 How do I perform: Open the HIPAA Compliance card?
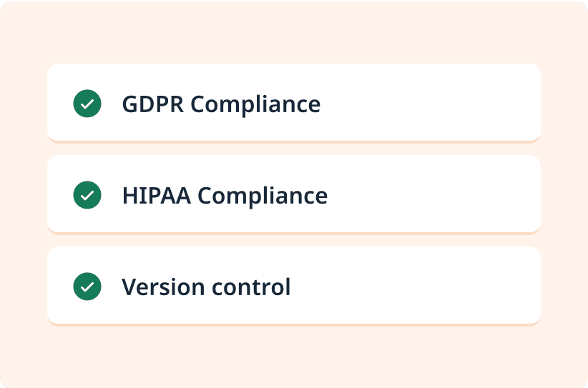click(x=294, y=194)
